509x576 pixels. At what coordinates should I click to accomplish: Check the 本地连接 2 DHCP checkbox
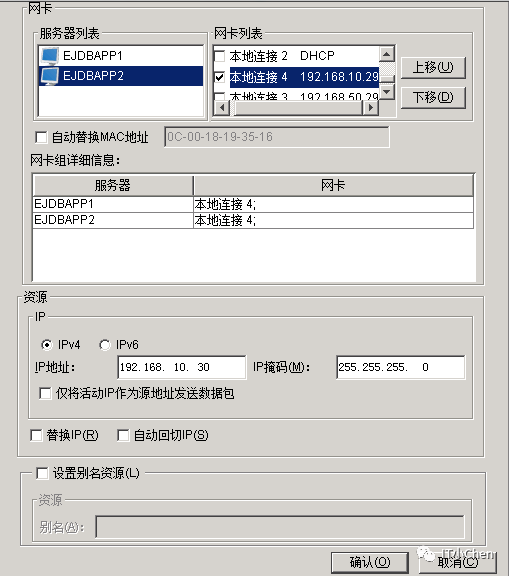click(x=220, y=56)
